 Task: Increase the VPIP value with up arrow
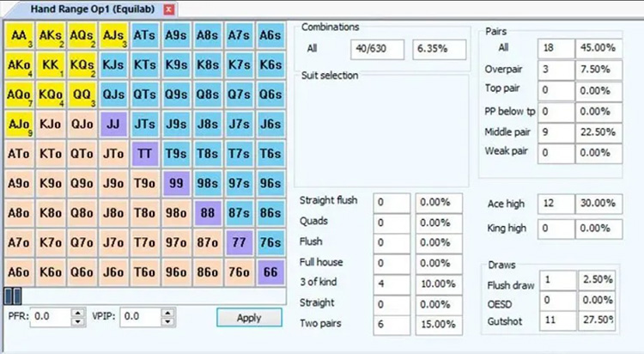[170, 312]
